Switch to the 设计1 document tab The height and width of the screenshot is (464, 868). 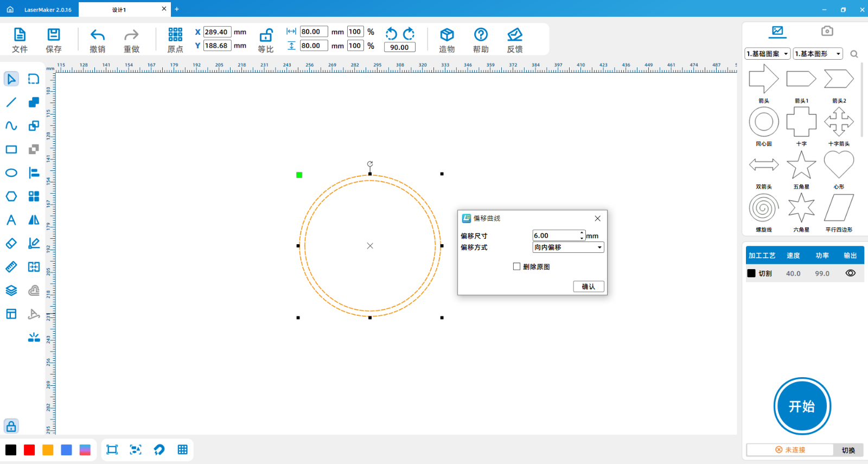119,9
